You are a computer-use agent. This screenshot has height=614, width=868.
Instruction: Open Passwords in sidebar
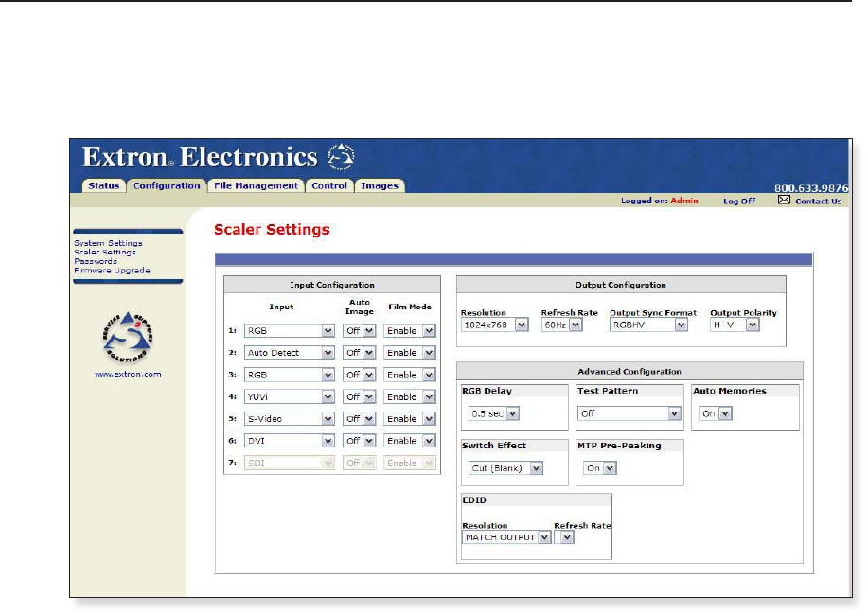click(96, 261)
